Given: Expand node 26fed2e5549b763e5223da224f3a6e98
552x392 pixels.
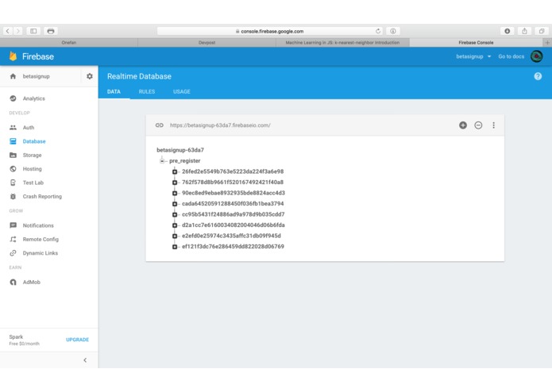Looking at the screenshot, I should [x=175, y=171].
